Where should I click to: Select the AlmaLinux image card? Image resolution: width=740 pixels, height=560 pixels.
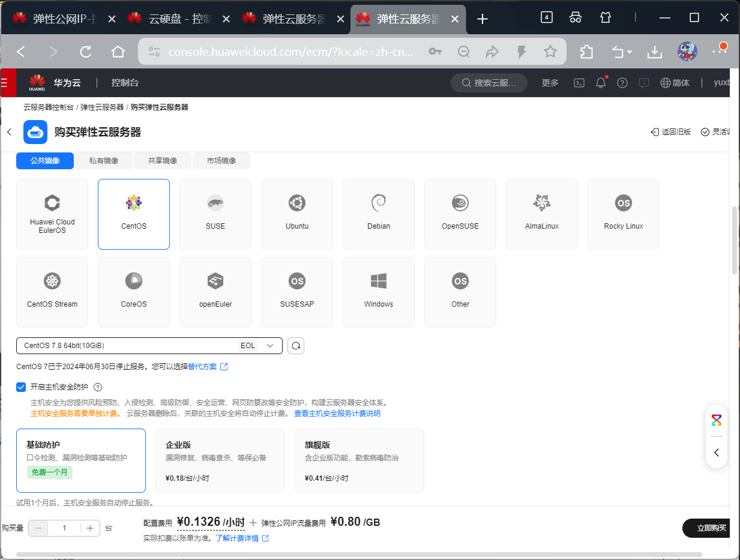tap(542, 214)
